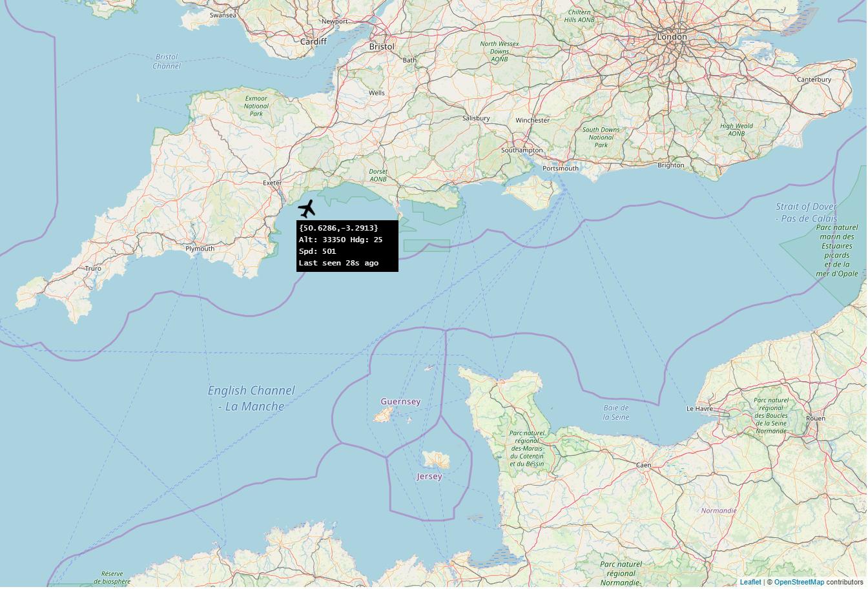868x589 pixels.
Task: Click the Southampton city label
Action: (x=522, y=150)
